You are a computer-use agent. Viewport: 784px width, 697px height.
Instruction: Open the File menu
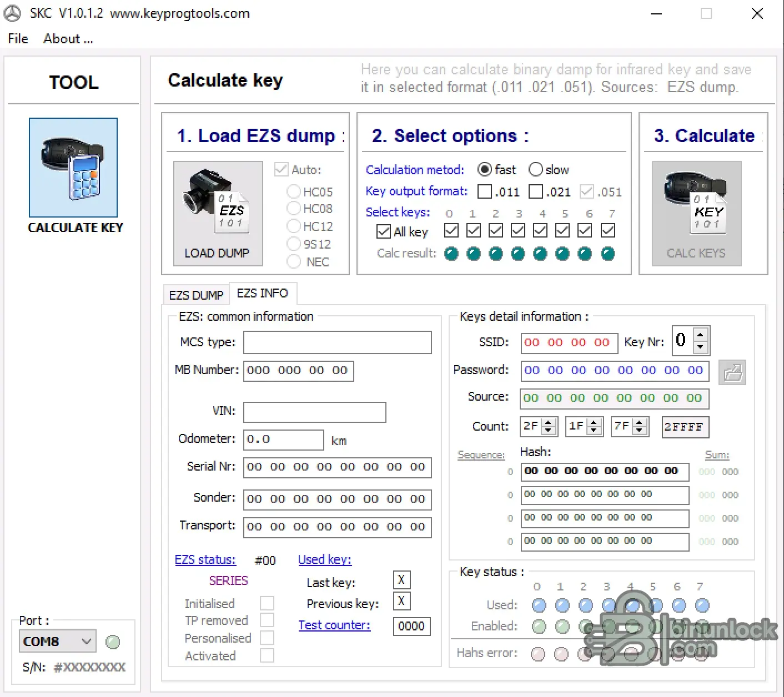(x=18, y=39)
